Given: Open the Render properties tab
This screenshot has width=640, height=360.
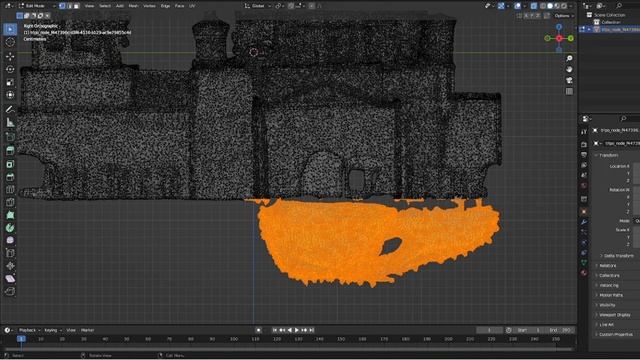Looking at the screenshot, I should click(584, 144).
